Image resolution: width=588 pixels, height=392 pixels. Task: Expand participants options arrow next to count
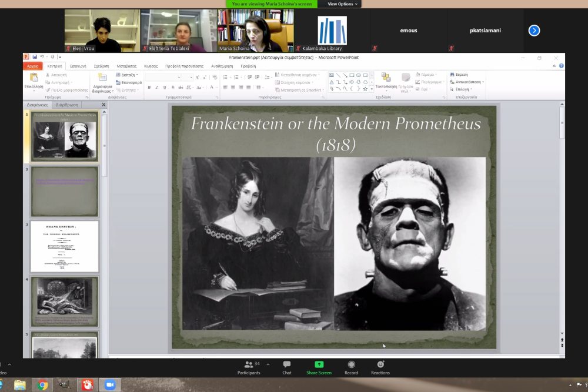[268, 364]
